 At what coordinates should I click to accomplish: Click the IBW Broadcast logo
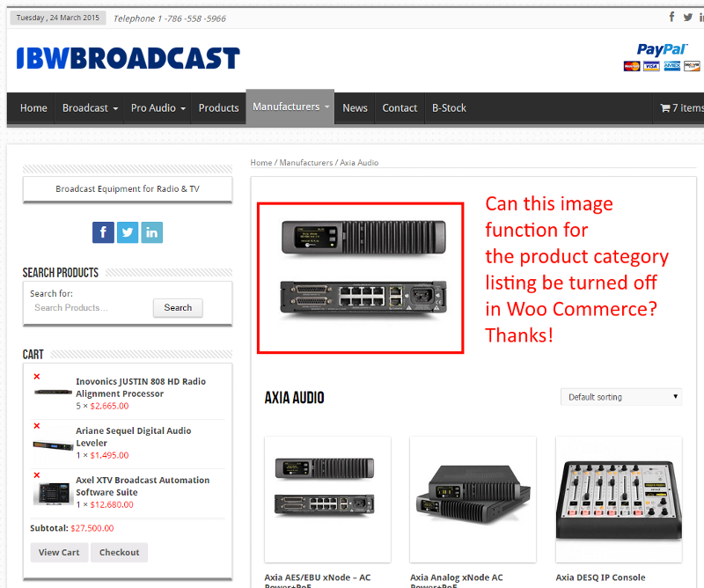pos(128,58)
